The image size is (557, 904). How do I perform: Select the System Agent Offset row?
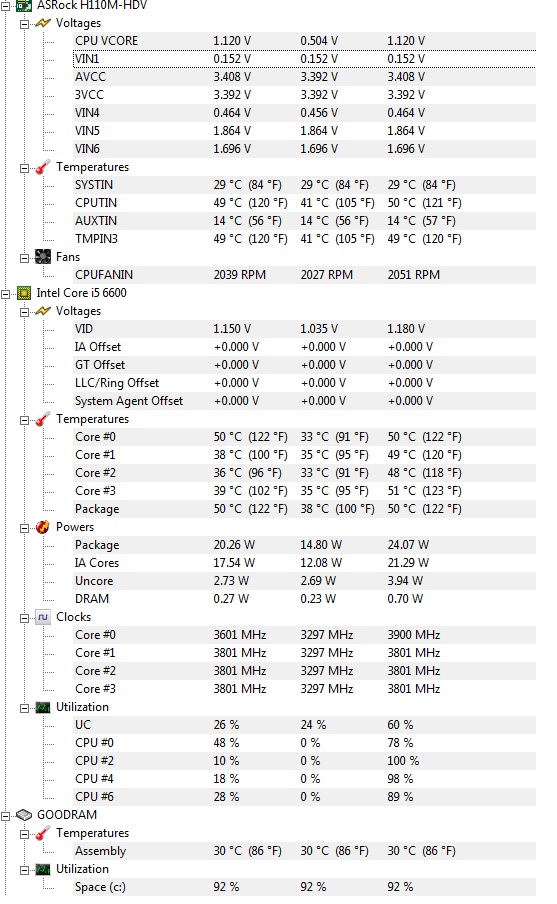304,401
